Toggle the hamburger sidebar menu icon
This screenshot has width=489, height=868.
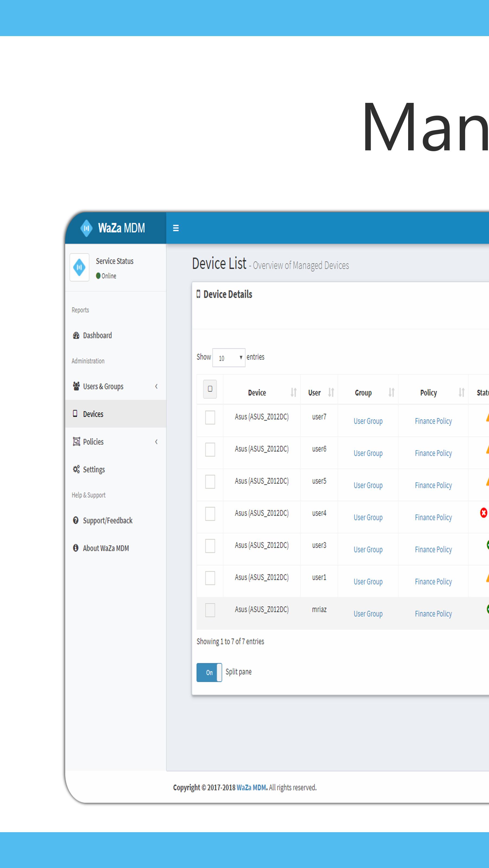pyautogui.click(x=176, y=228)
